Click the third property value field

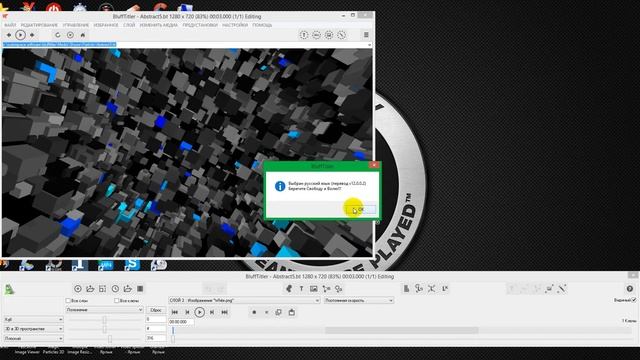pyautogui.click(x=156, y=338)
